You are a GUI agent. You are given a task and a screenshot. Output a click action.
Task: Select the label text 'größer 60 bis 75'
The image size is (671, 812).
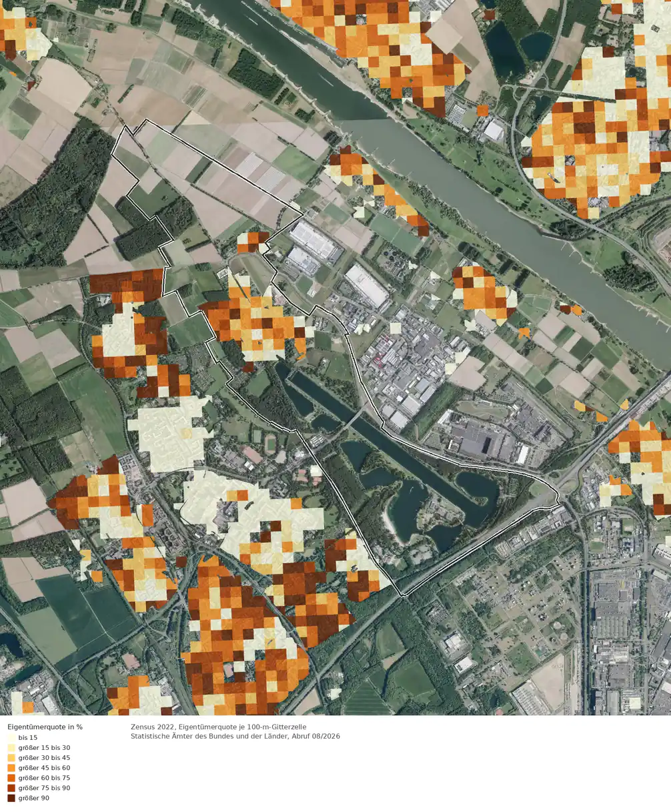[x=44, y=778]
